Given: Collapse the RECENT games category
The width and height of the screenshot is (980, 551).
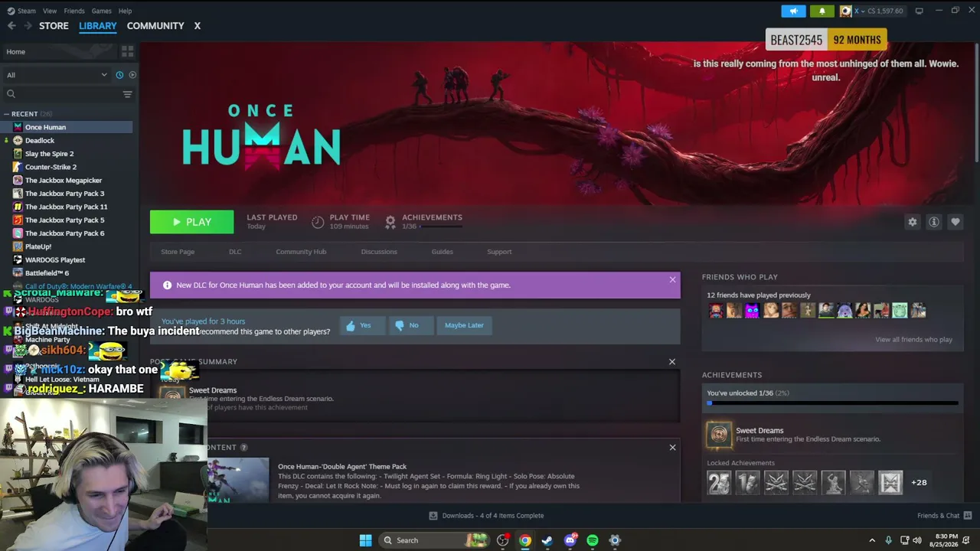Looking at the screenshot, I should 7,114.
